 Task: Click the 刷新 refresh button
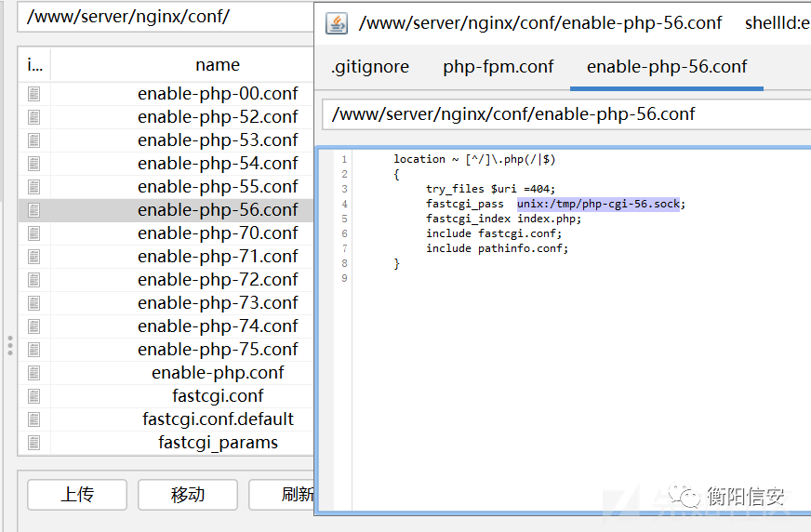pos(282,495)
